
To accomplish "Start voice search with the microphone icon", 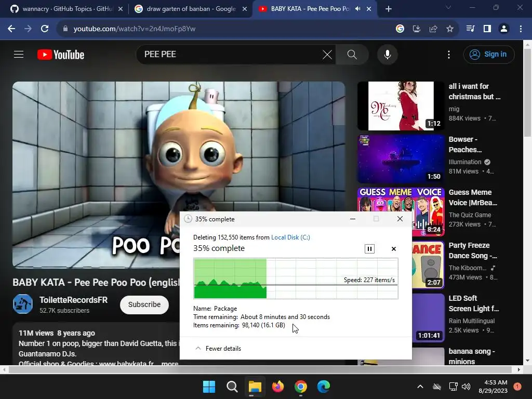I will tap(388, 54).
